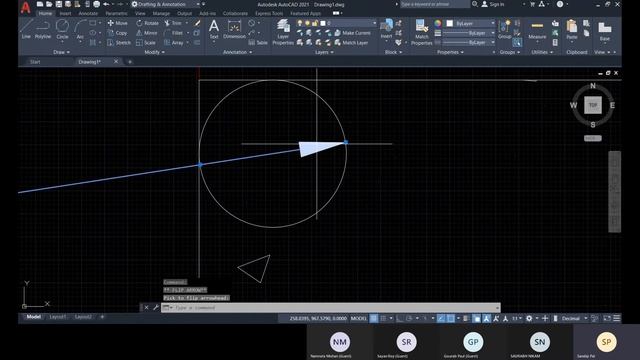Click the Stretch tool
This screenshot has height=360, width=640.
coord(119,42)
